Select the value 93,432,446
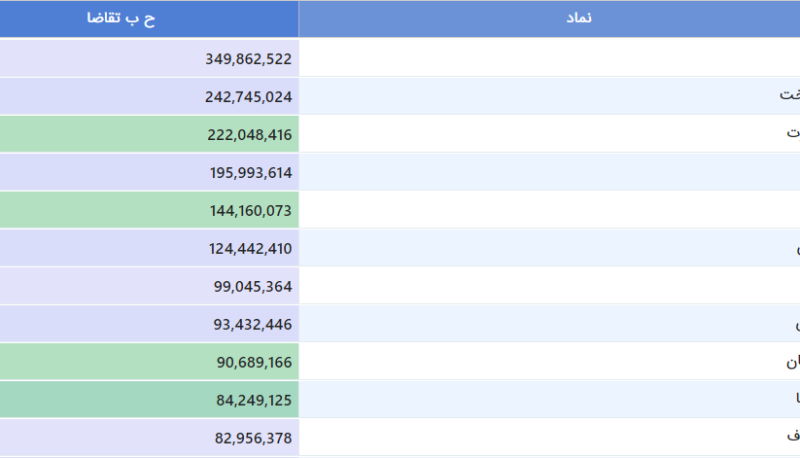 click(x=253, y=324)
